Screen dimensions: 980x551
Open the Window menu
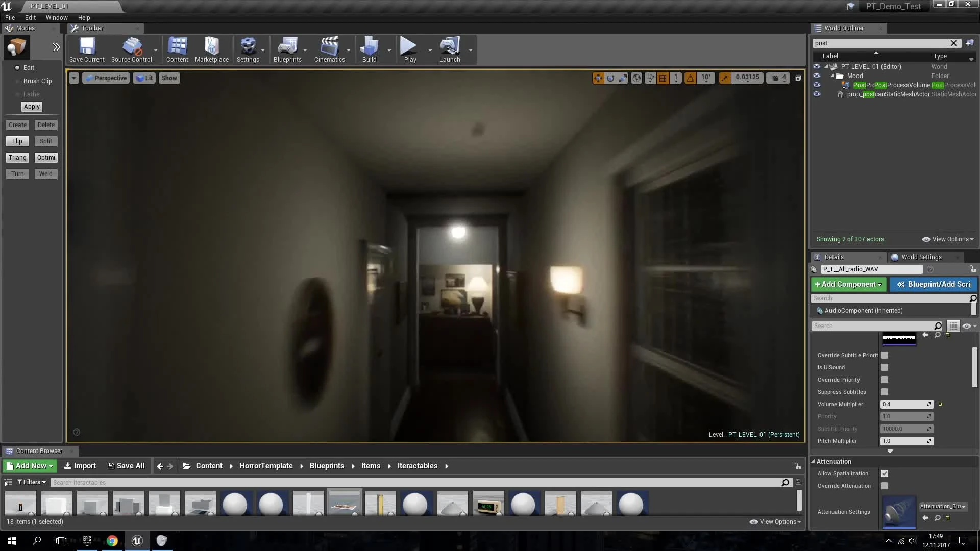click(56, 17)
